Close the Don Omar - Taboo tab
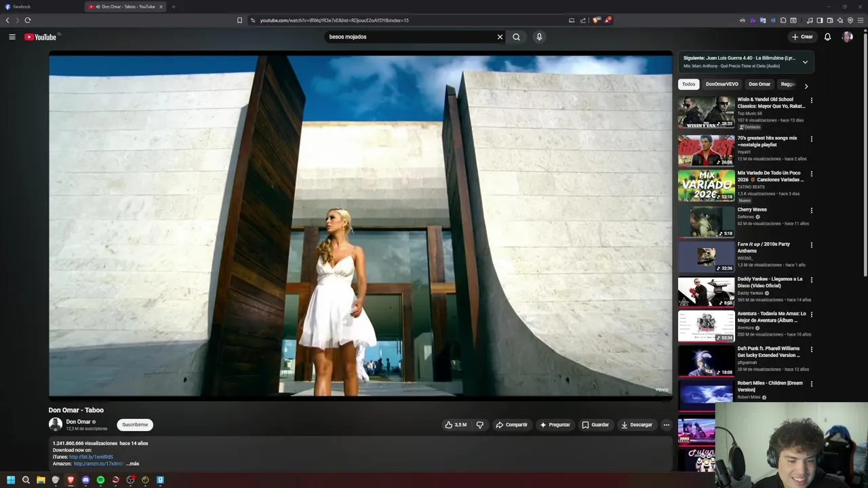 (x=161, y=7)
